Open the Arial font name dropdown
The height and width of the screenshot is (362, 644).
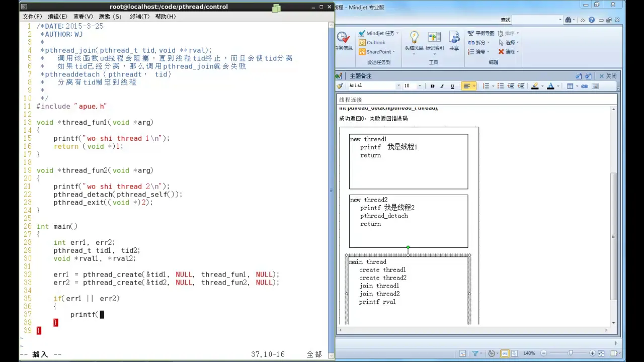tap(398, 86)
